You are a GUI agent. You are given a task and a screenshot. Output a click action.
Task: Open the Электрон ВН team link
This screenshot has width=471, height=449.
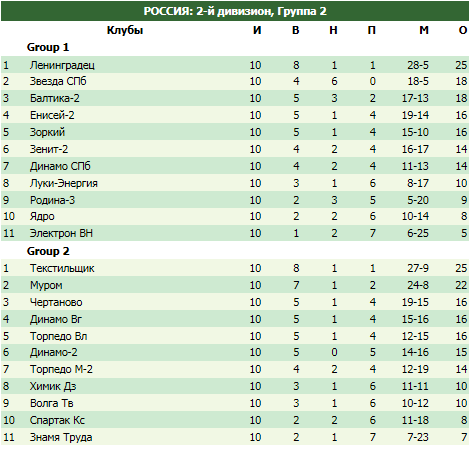61,233
